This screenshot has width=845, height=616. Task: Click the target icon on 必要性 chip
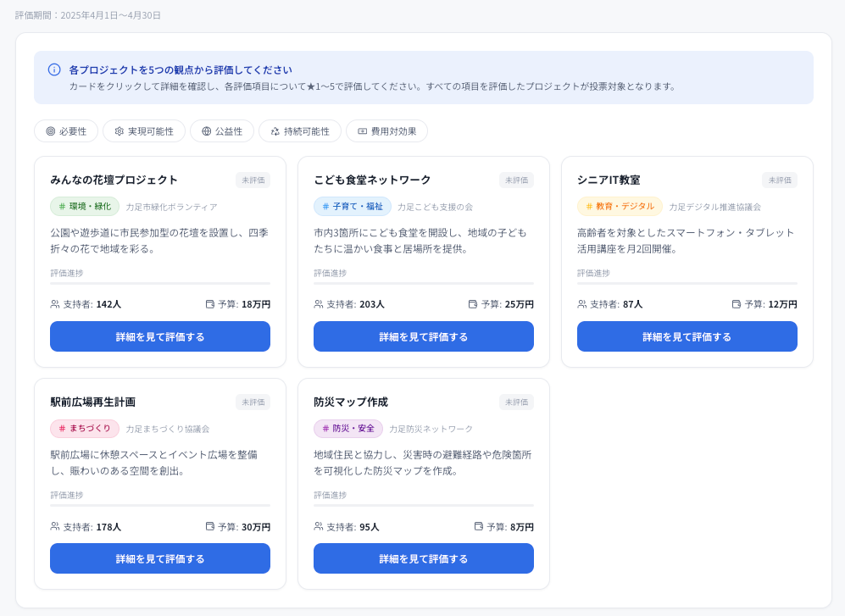click(51, 131)
